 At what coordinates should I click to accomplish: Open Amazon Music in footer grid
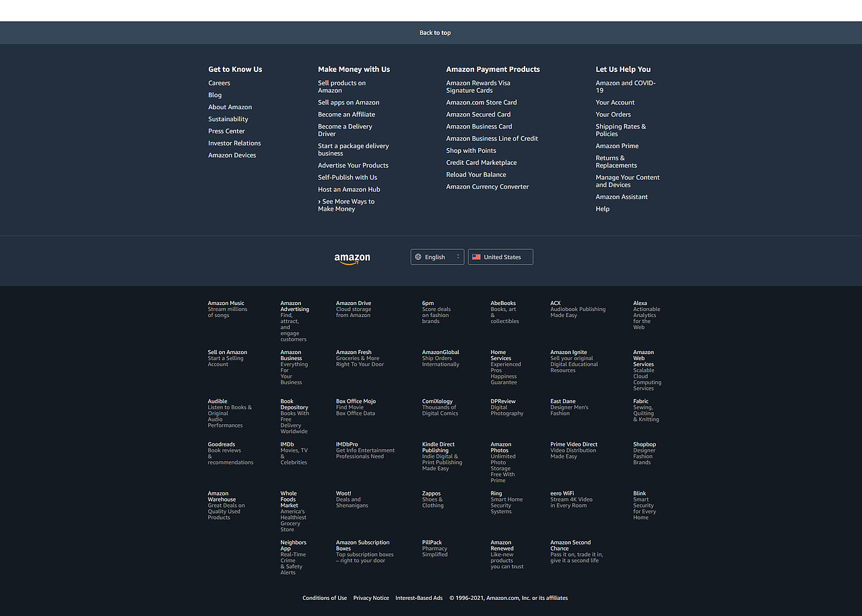(228, 310)
